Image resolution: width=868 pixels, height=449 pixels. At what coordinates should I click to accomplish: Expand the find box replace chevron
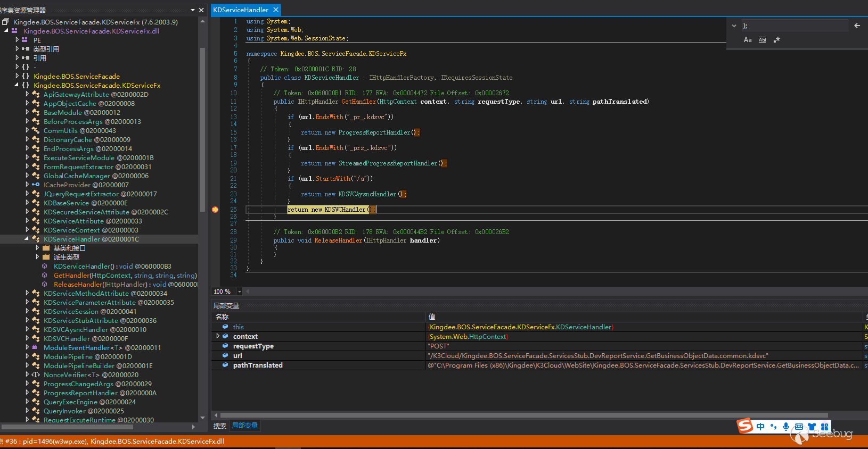734,26
